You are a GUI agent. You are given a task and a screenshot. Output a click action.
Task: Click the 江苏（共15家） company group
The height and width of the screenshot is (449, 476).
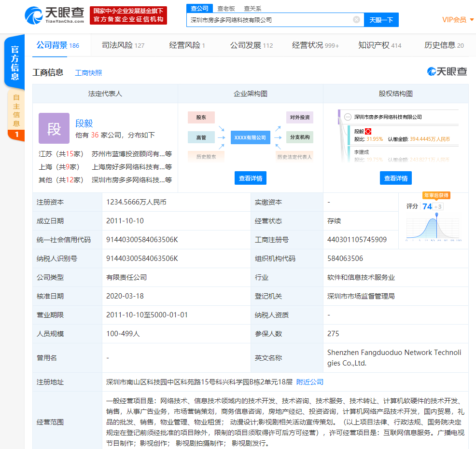click(61, 154)
